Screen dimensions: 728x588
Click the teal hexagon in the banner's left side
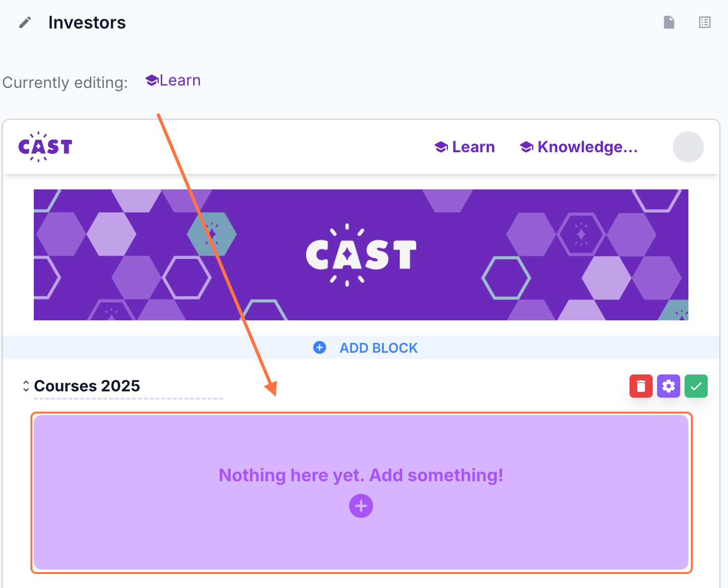[212, 233]
